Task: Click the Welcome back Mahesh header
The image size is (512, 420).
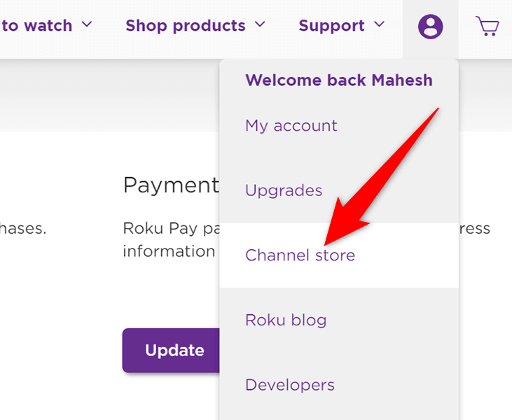Action: pos(339,80)
